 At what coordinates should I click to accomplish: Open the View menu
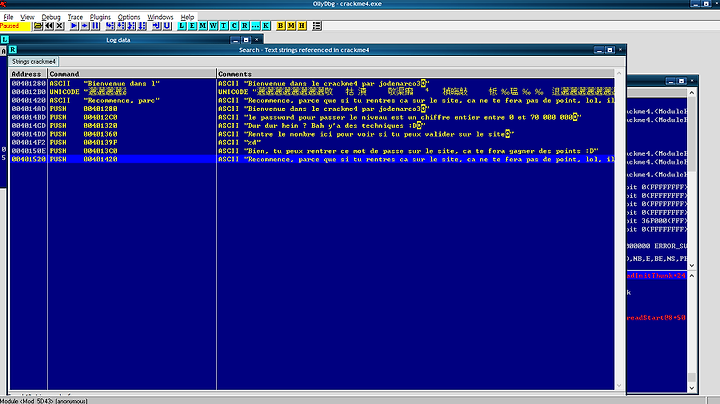pyautogui.click(x=27, y=17)
